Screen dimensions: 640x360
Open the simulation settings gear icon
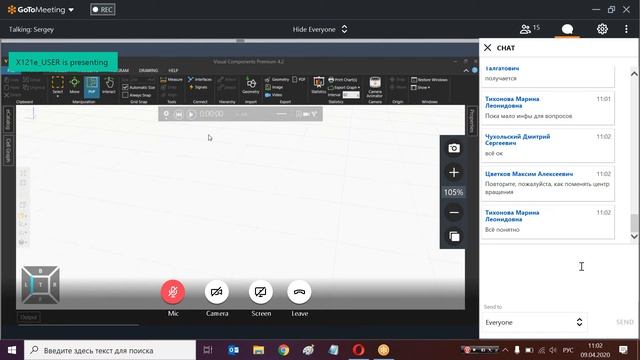tap(166, 114)
